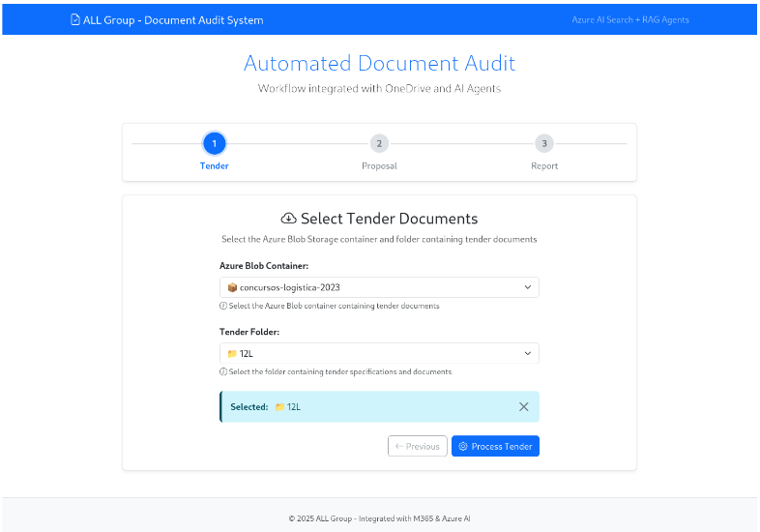The image size is (760, 532).
Task: Click the Previous button
Action: pos(418,446)
